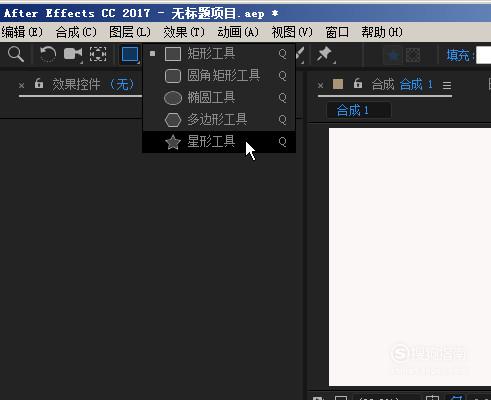Screen dimensions: 491x400
Task: Select the Zoom magnifier tool
Action: pyautogui.click(x=16, y=54)
